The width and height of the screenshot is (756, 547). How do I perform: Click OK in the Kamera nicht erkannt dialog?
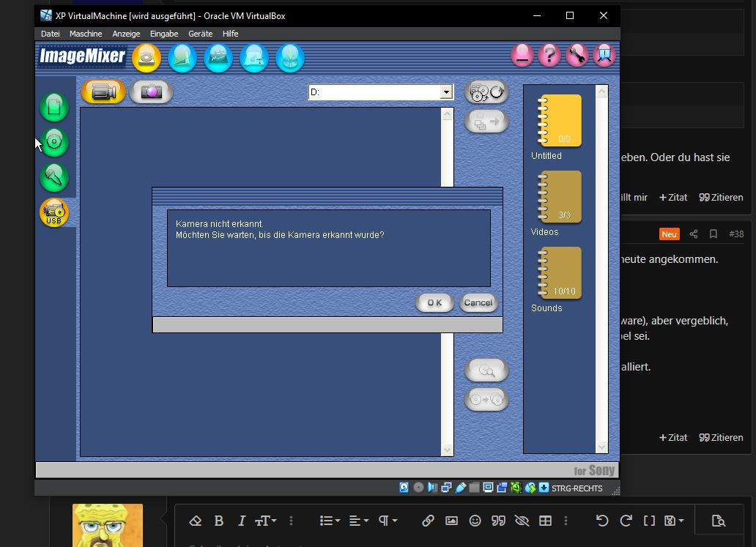pyautogui.click(x=434, y=302)
